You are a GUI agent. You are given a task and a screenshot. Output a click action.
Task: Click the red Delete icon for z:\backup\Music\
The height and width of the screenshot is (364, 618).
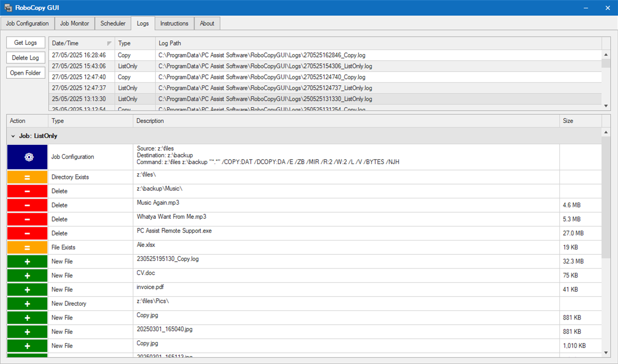[x=27, y=191]
